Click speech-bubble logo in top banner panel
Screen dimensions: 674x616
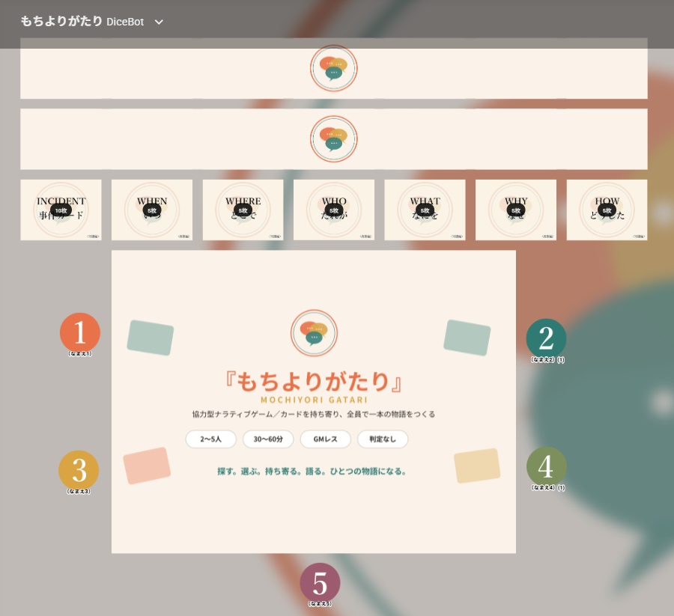[x=334, y=68]
